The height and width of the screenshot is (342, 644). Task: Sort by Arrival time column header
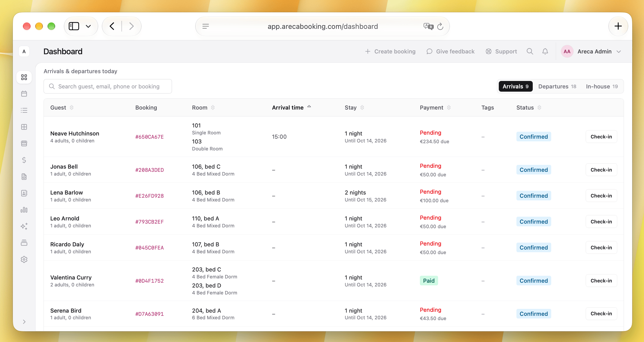(x=291, y=107)
